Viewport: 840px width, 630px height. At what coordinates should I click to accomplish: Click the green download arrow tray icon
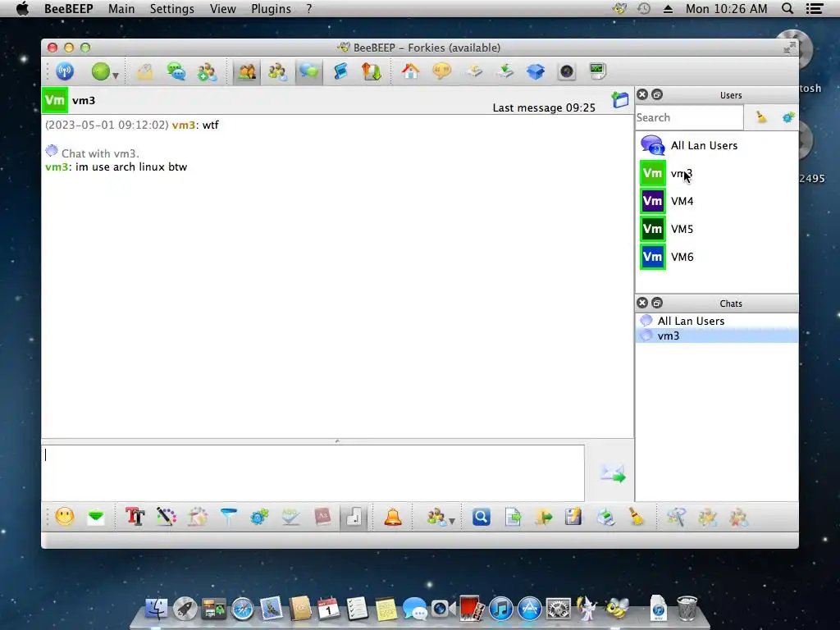[504, 71]
